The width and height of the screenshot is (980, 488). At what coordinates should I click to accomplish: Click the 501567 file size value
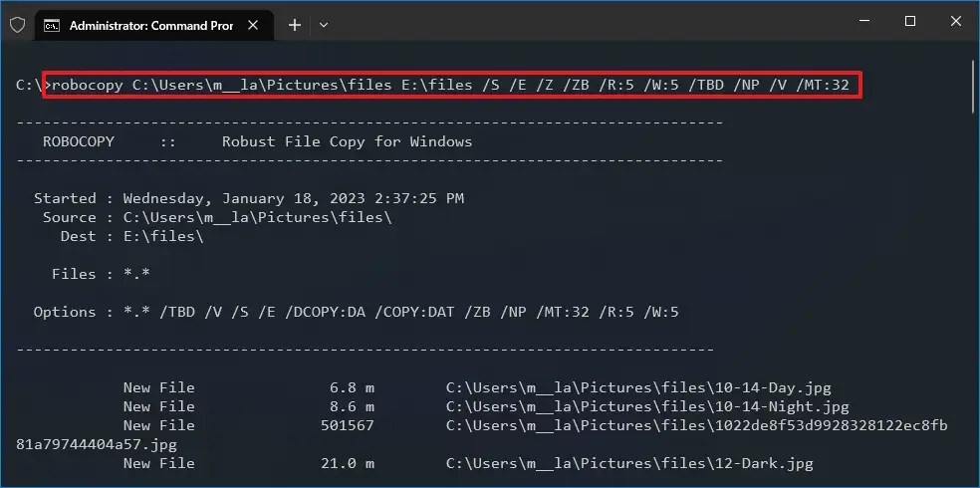347,425
